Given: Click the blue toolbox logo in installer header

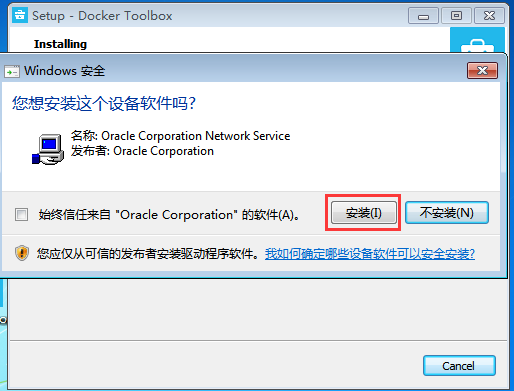Looking at the screenshot, I should click(x=477, y=40).
